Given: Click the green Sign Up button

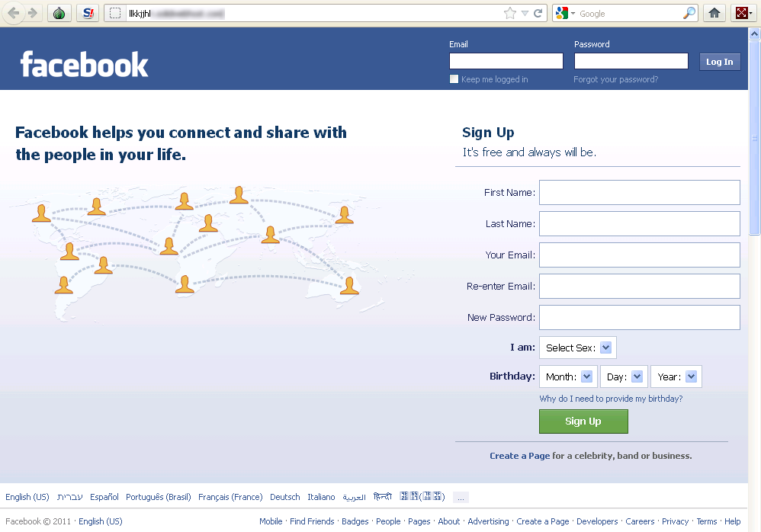Looking at the screenshot, I should (x=583, y=421).
